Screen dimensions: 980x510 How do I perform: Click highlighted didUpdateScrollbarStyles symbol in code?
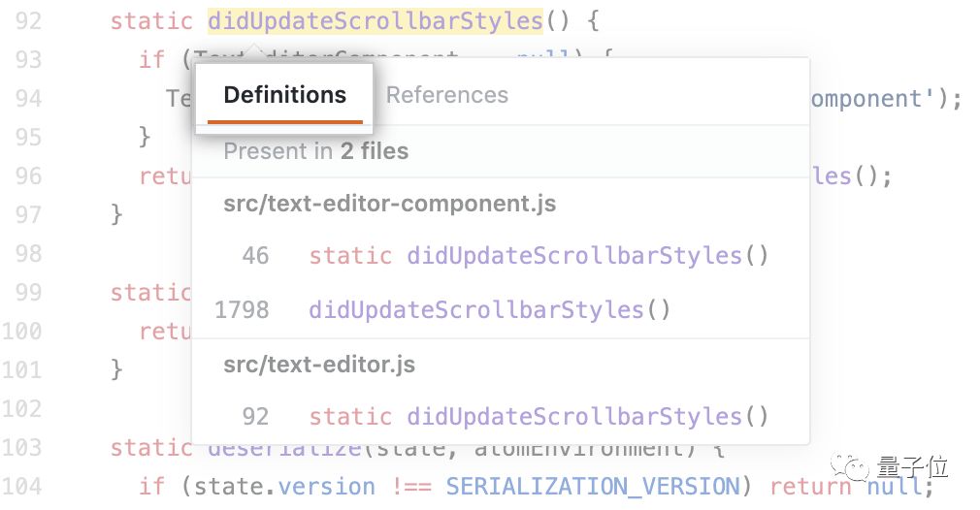[375, 21]
